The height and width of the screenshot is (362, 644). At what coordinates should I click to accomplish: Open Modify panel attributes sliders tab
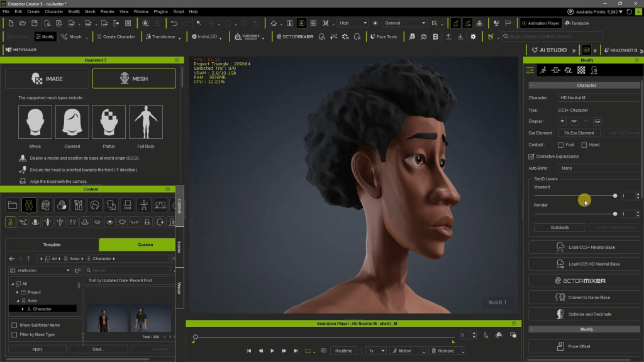coord(530,70)
